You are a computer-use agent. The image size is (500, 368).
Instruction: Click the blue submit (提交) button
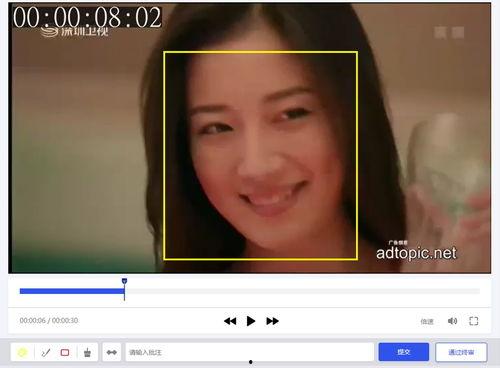(x=404, y=352)
